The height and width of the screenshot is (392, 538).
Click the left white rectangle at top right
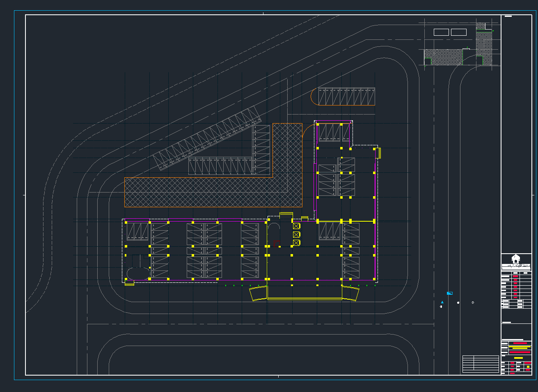pyautogui.click(x=441, y=32)
